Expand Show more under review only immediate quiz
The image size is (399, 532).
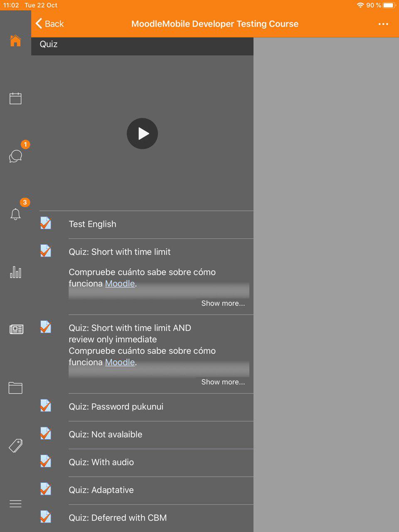223,382
